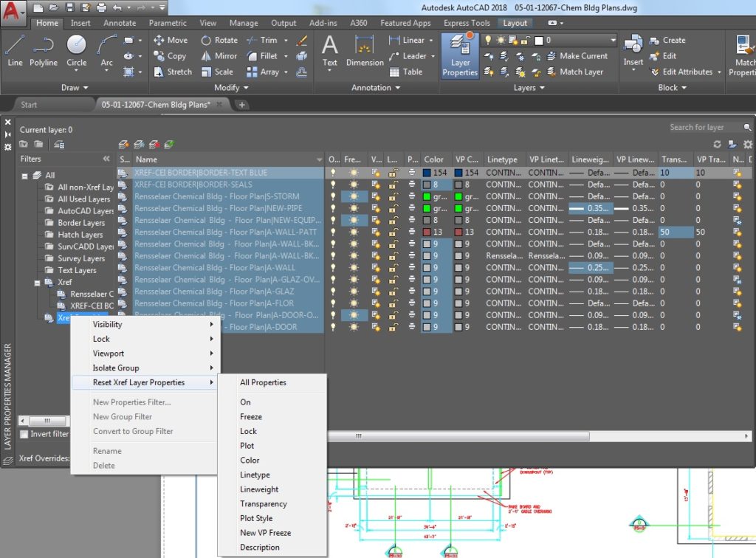756x558 pixels.
Task: Select the Delete Layer icon
Action: tap(153, 144)
